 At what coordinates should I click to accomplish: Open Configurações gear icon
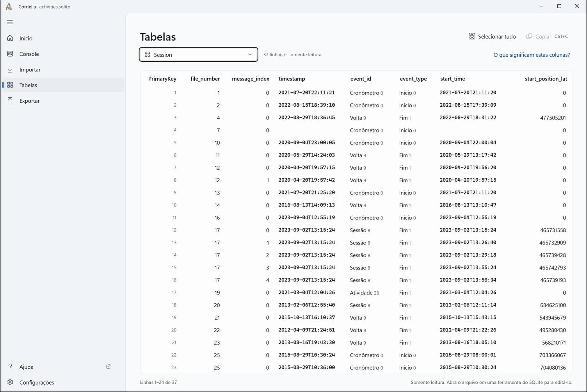(x=10, y=382)
